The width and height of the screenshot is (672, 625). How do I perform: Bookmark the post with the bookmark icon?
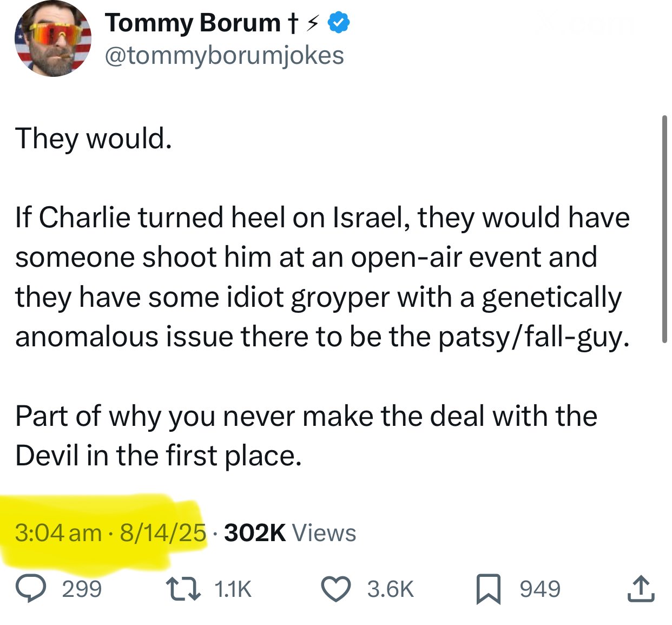point(488,589)
